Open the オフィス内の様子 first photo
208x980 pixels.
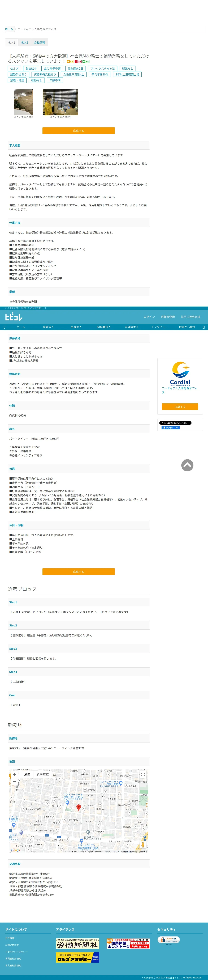(x=24, y=102)
